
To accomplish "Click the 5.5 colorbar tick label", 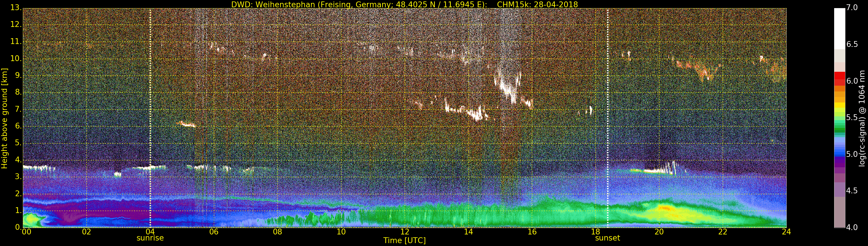I will 852,118.
